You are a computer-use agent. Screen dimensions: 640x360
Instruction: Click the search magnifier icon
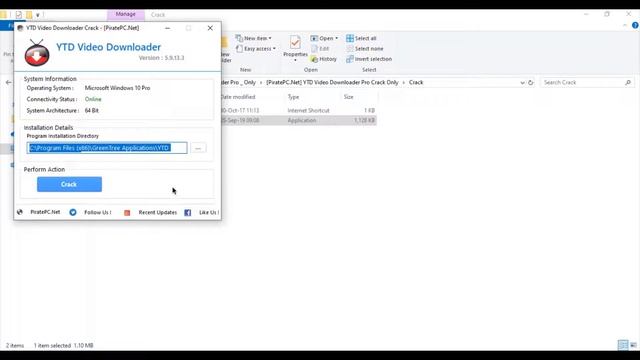628,82
